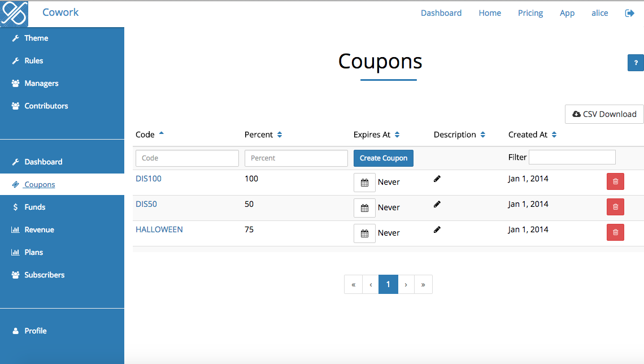Open the DIS100 coupon link
The width and height of the screenshot is (644, 364).
[x=148, y=179]
